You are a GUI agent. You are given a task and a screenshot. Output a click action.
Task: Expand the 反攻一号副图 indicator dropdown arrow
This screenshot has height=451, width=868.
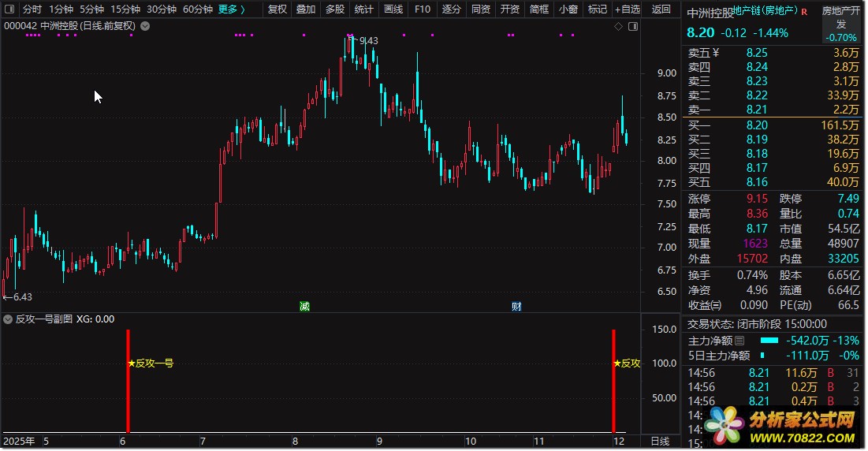point(9,319)
